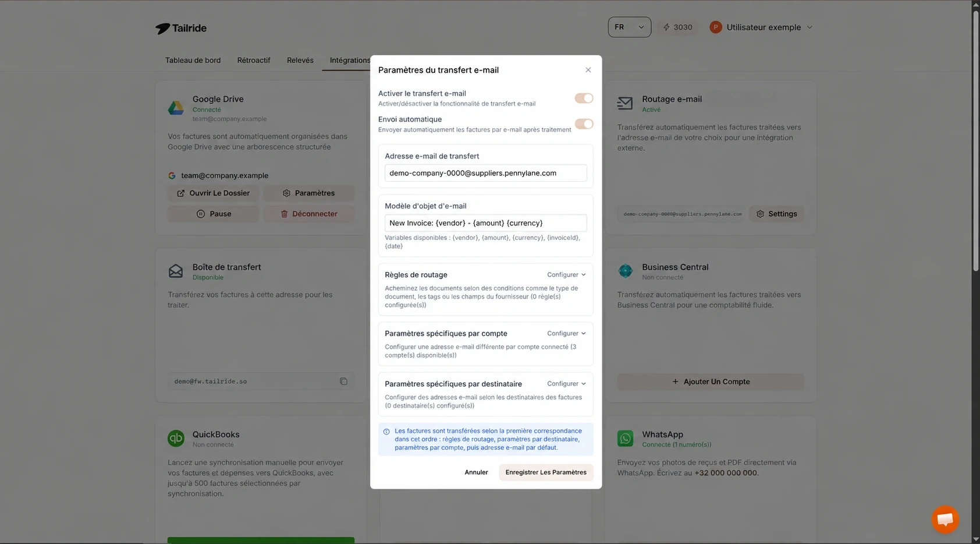Viewport: 980px width, 544px height.
Task: Switch to the Rétroactif tab
Action: click(x=254, y=61)
